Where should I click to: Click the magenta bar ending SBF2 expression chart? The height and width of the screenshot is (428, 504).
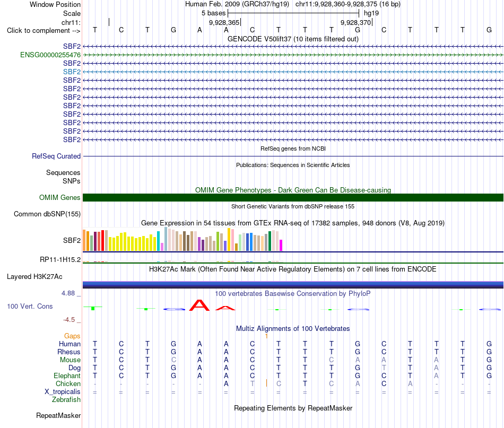tap(281, 245)
